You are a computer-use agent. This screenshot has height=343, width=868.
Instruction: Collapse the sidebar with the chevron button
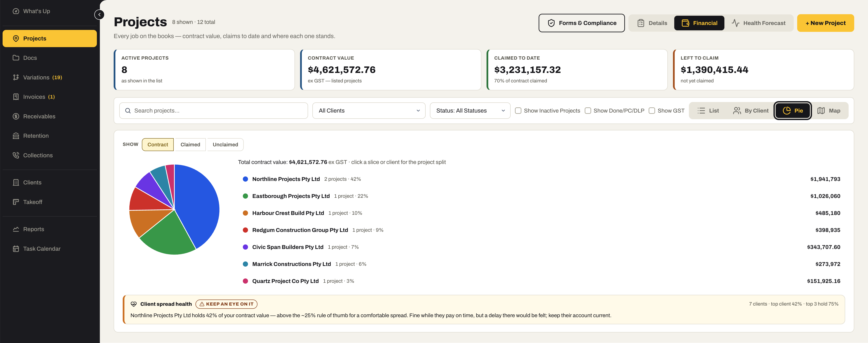(x=99, y=14)
